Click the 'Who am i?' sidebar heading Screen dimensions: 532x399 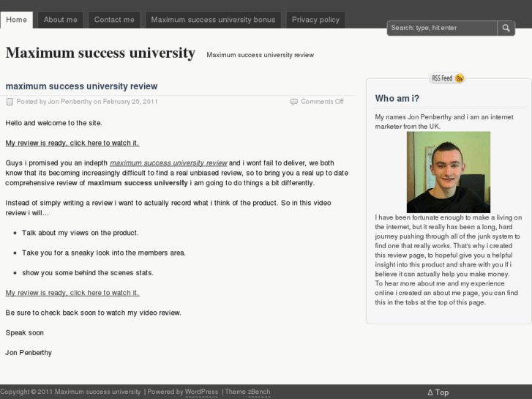pyautogui.click(x=397, y=99)
